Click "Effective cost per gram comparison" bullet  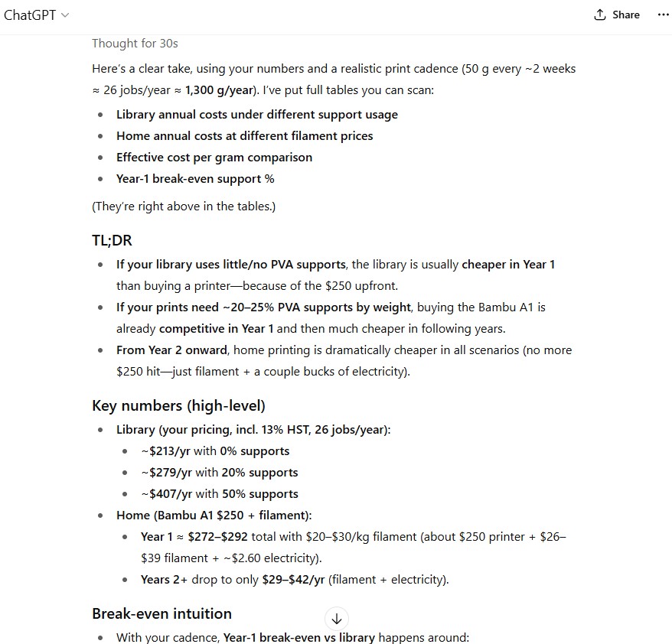coord(214,158)
